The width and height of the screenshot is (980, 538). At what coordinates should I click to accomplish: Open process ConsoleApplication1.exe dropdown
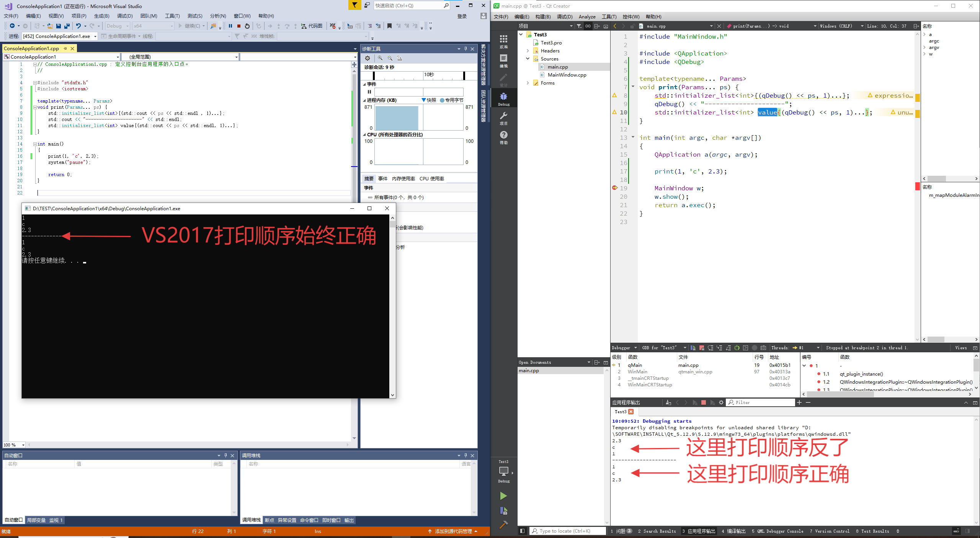point(59,36)
